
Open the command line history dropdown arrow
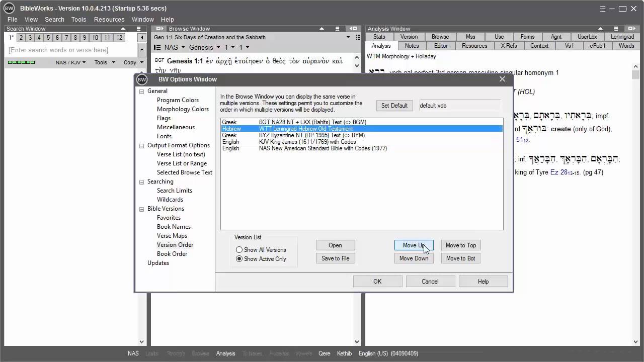[x=142, y=50]
